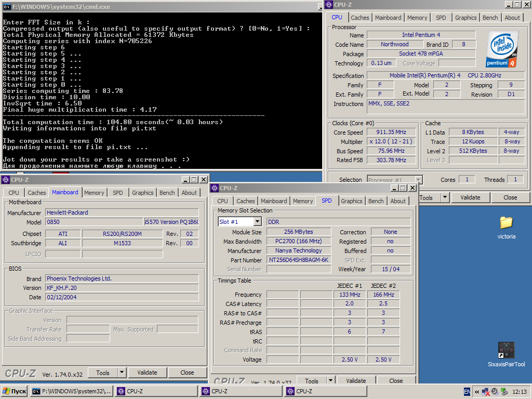Select Caches tab in SPD window
The image size is (532, 399).
245,201
